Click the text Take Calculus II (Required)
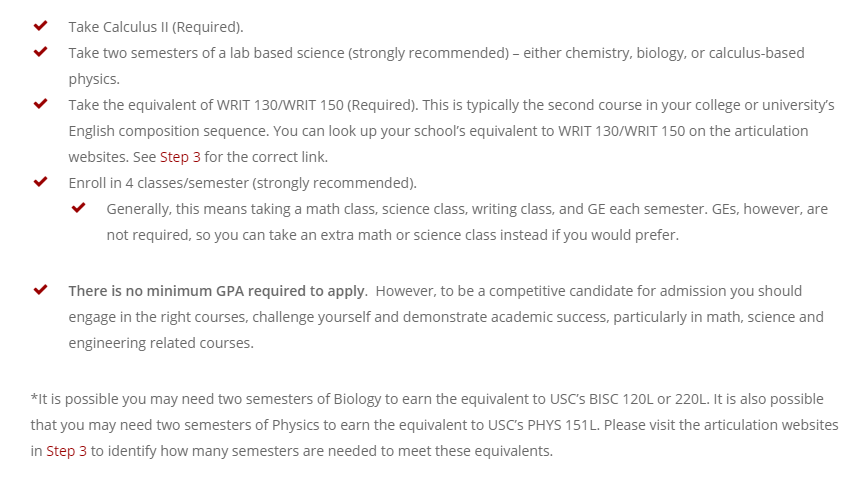 tap(156, 27)
